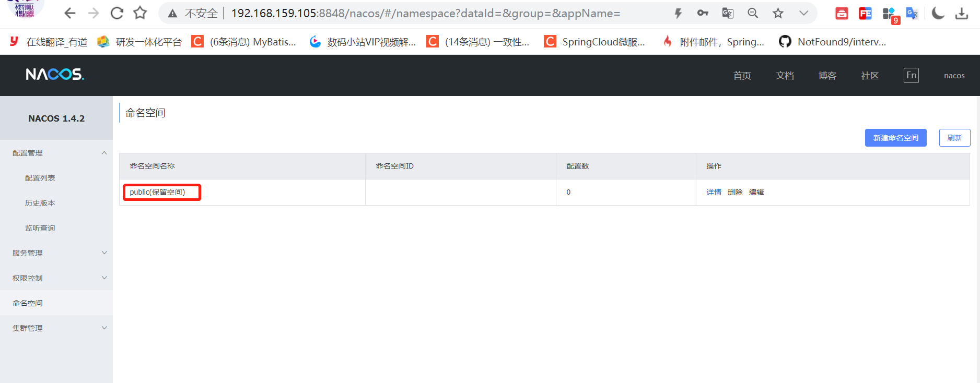Open the 一致性 CSDN bookmark
Screen dimensions: 980x383
(x=478, y=42)
